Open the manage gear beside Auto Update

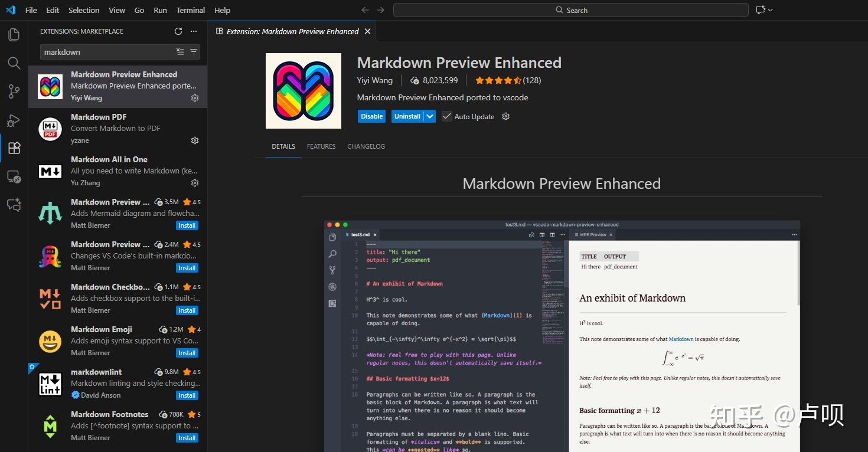point(505,116)
